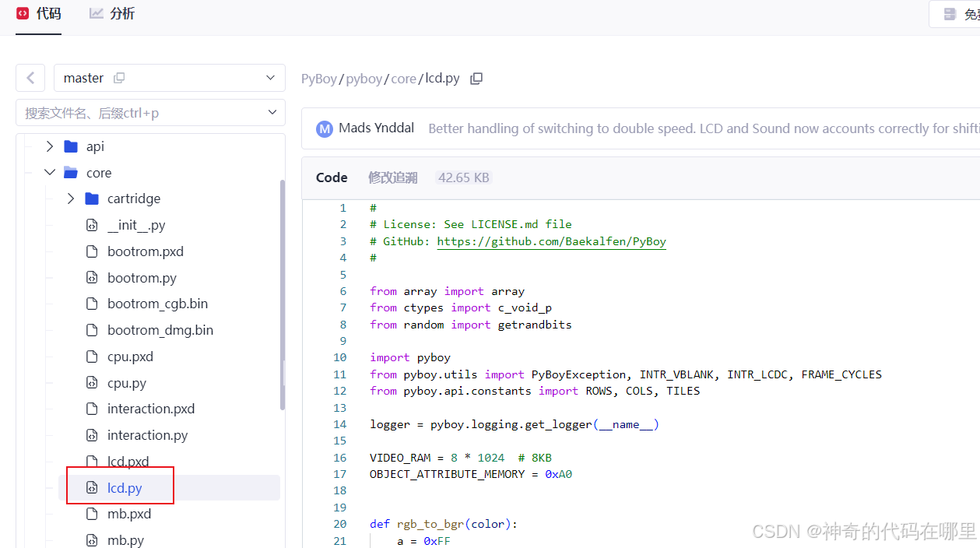This screenshot has width=980, height=548.
Task: Open author Mads Ynddal's profile
Action: pyautogui.click(x=377, y=128)
